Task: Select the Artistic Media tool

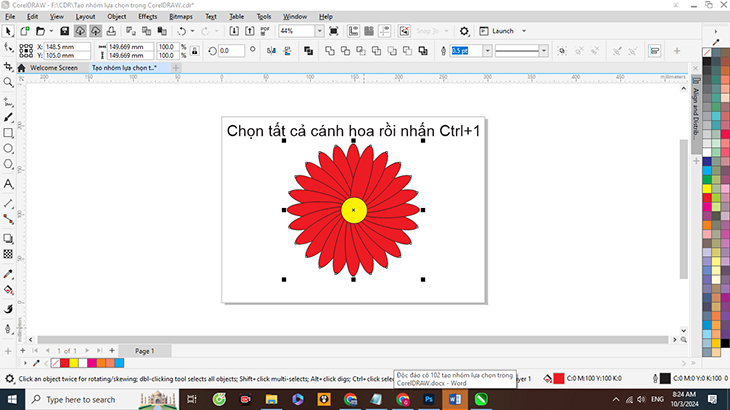Action: tap(8, 118)
